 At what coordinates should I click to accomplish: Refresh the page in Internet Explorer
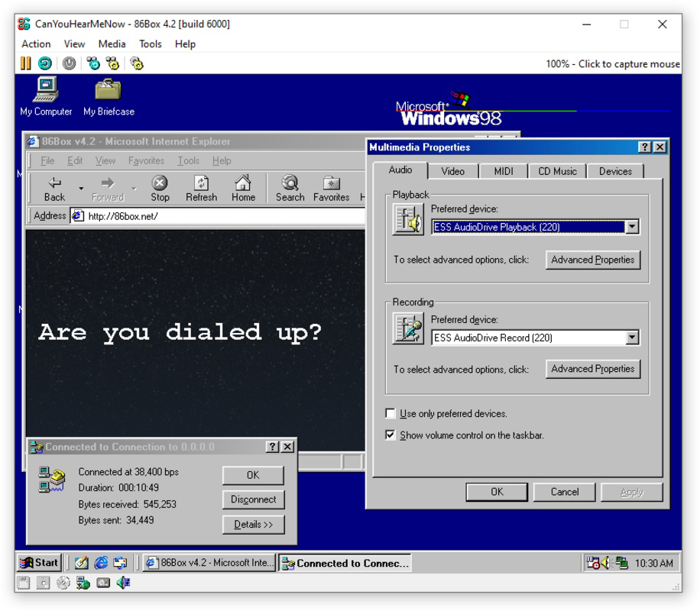[201, 189]
